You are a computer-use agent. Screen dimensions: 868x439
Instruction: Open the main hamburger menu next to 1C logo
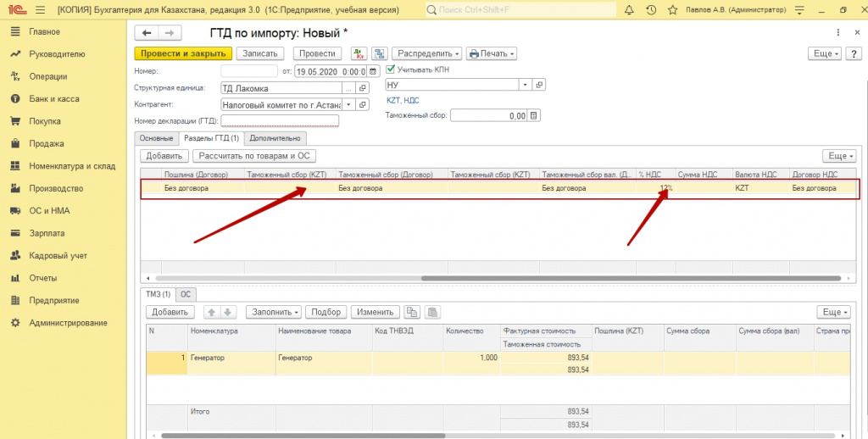[x=40, y=10]
